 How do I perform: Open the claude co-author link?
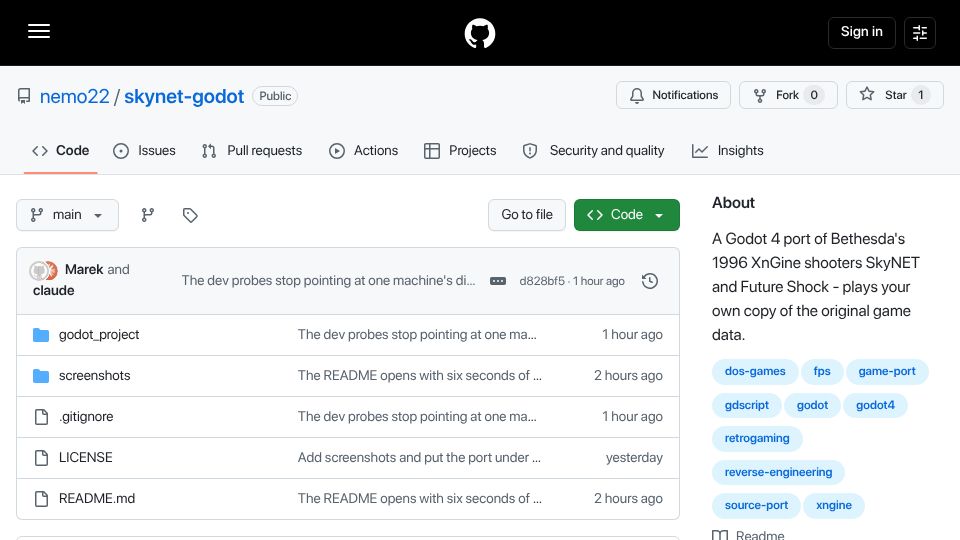[53, 290]
